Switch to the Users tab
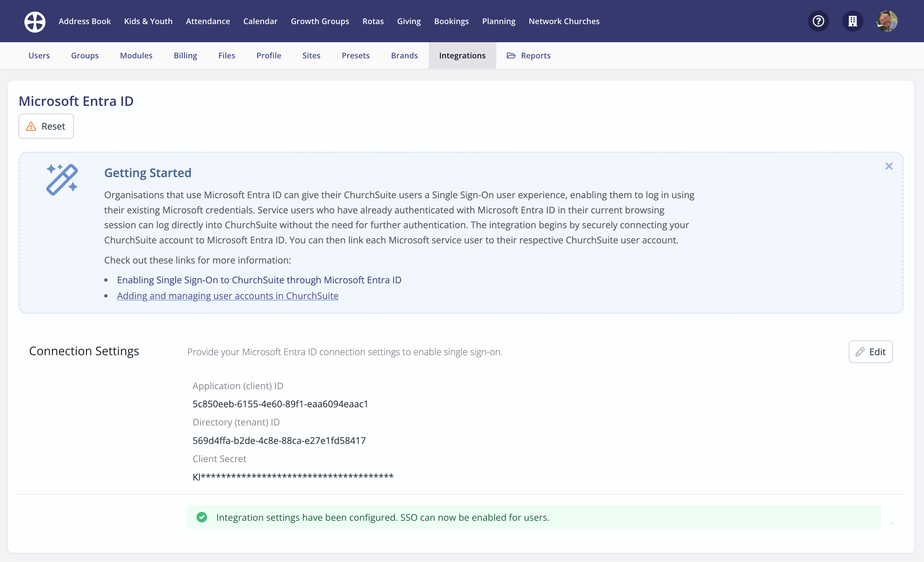924x562 pixels. (x=39, y=55)
